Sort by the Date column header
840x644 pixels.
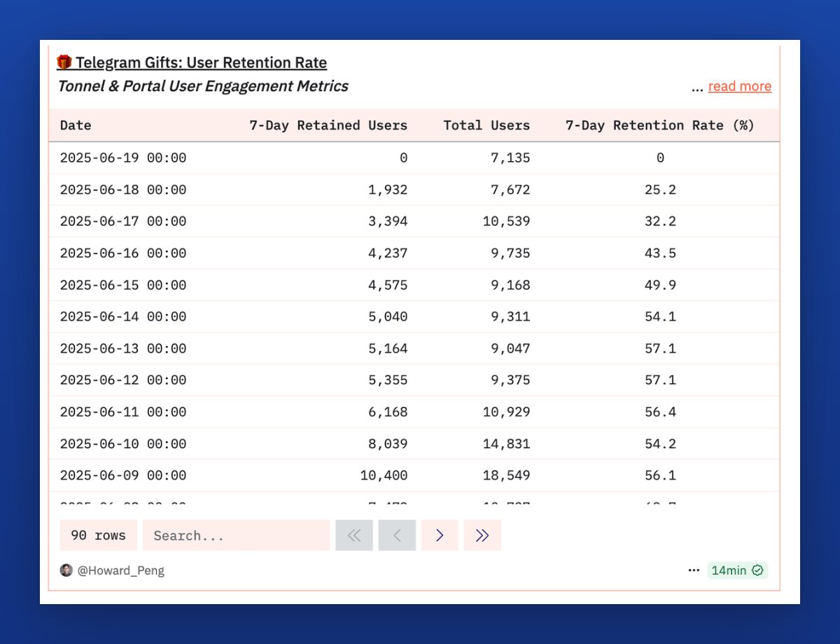(76, 125)
